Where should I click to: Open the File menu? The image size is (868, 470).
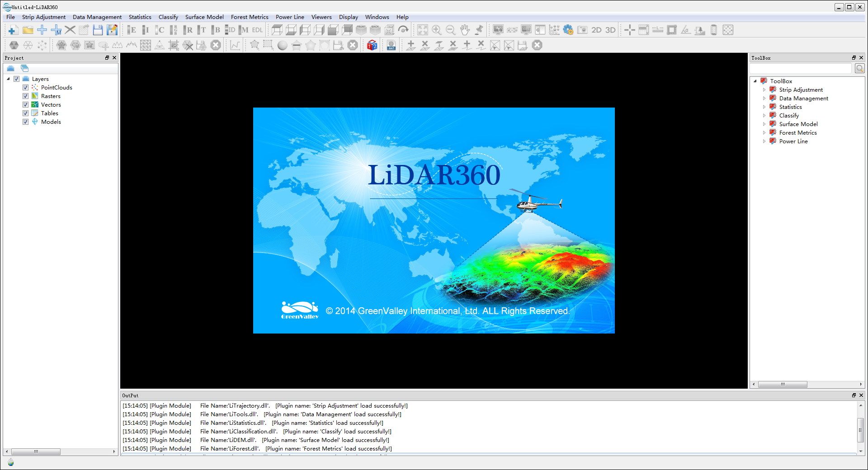10,17
